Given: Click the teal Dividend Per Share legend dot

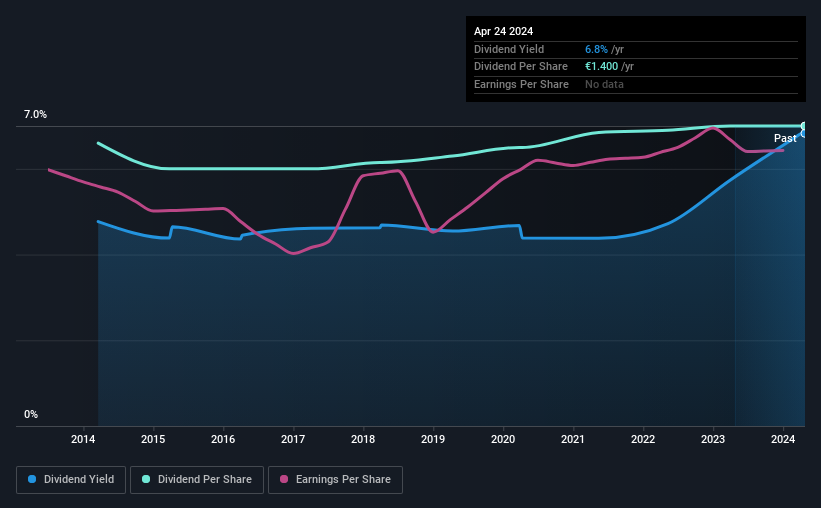Looking at the screenshot, I should (x=146, y=479).
